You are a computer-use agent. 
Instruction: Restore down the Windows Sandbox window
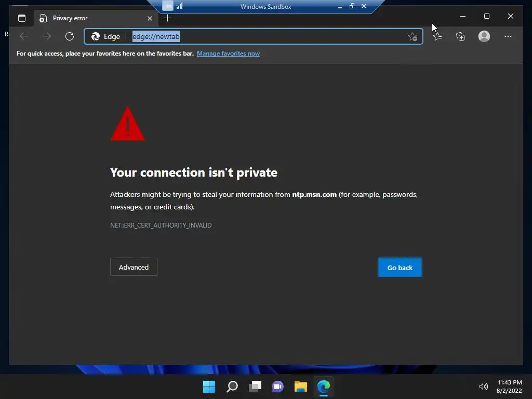click(x=352, y=6)
